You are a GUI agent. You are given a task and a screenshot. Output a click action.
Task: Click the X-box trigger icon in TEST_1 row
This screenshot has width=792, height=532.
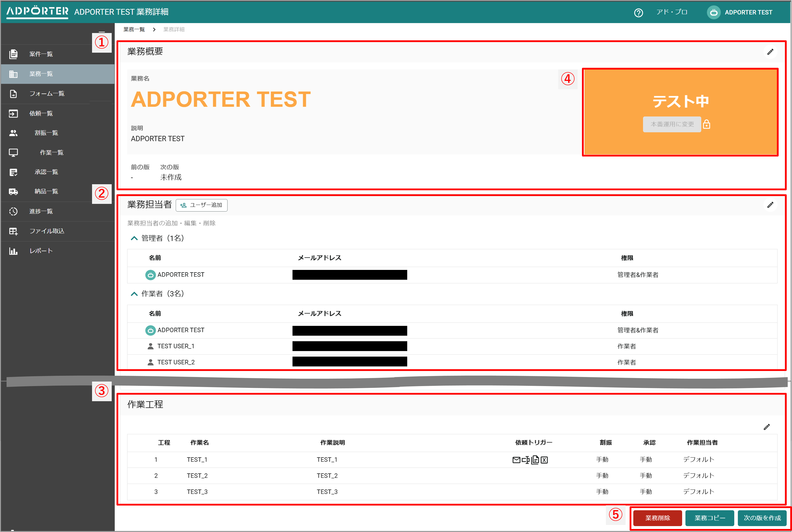pyautogui.click(x=544, y=460)
